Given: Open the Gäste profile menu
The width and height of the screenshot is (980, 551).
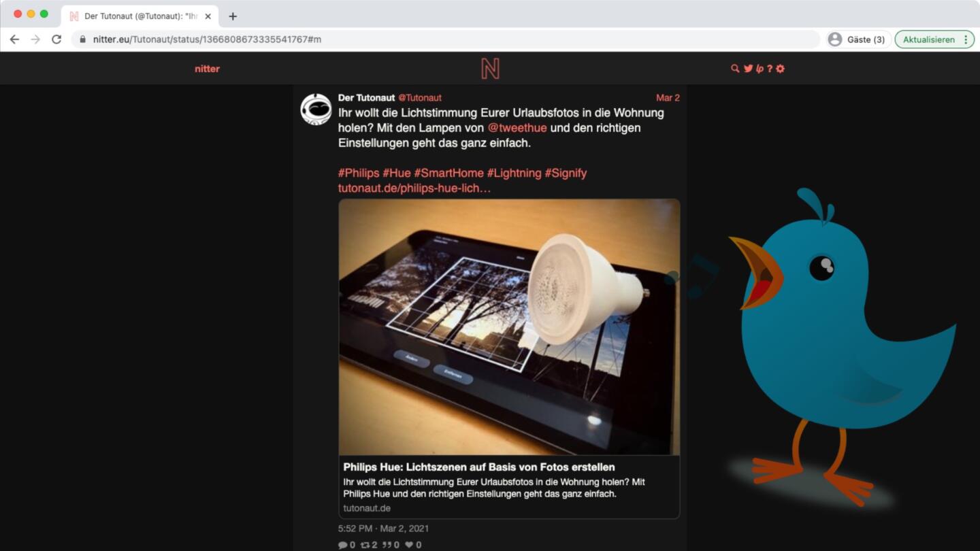Looking at the screenshot, I should pyautogui.click(x=857, y=39).
